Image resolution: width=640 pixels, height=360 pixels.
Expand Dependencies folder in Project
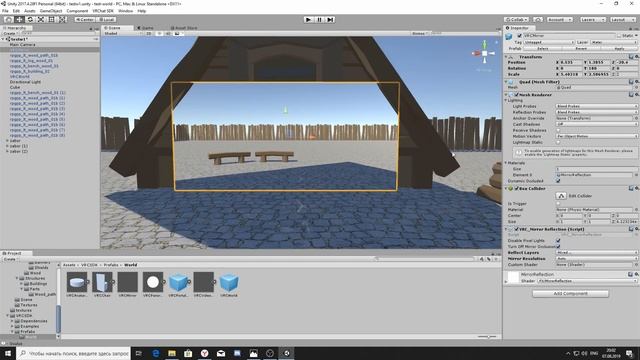(12, 321)
